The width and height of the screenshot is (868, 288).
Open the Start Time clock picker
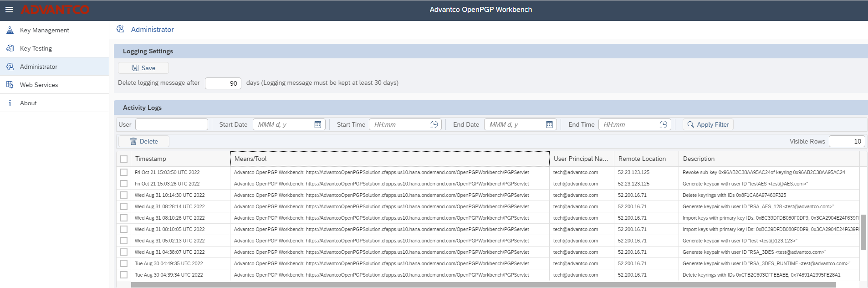click(434, 124)
